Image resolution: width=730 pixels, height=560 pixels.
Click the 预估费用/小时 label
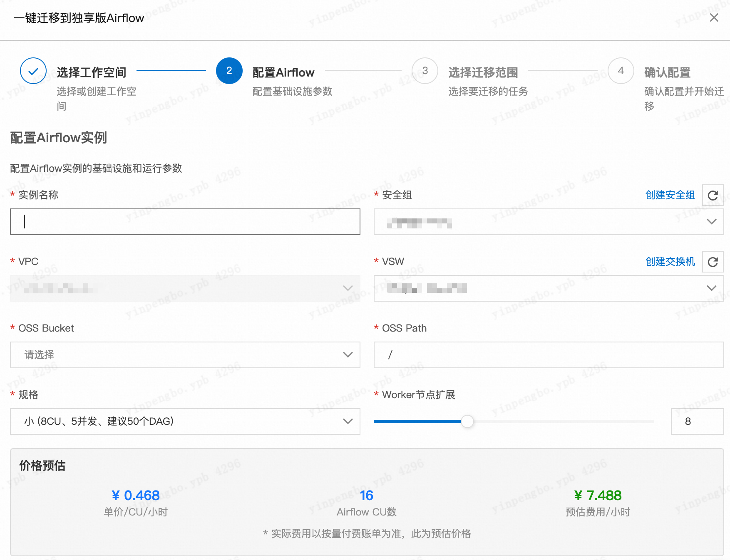coord(598,512)
